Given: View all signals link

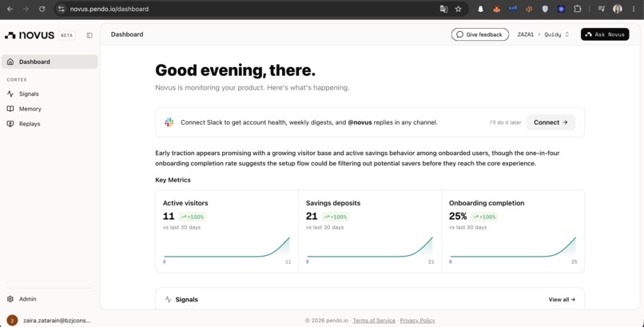Looking at the screenshot, I should (562, 300).
